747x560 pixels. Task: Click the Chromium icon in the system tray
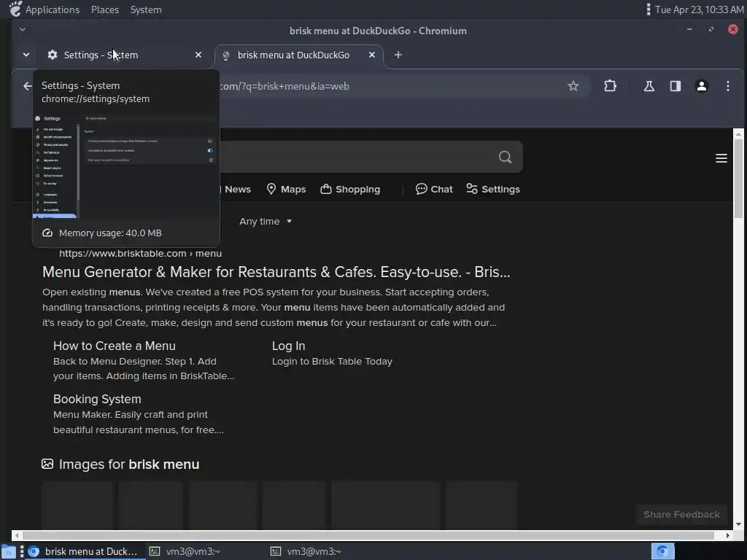click(662, 551)
